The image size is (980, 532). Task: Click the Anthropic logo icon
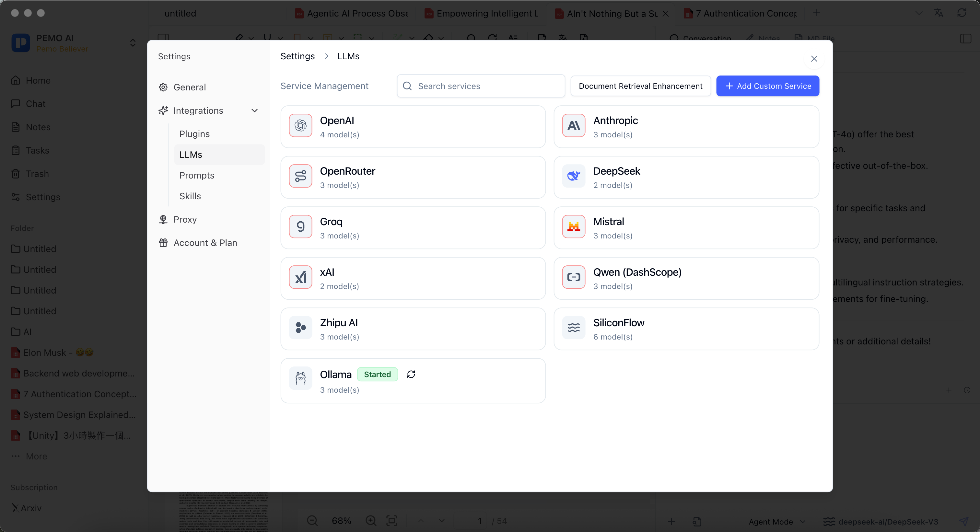tap(574, 125)
